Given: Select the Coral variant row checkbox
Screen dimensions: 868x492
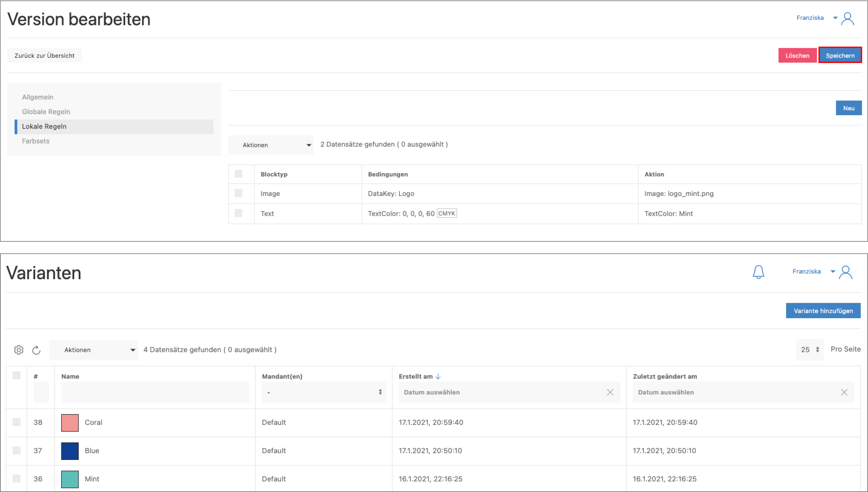Looking at the screenshot, I should point(16,422).
